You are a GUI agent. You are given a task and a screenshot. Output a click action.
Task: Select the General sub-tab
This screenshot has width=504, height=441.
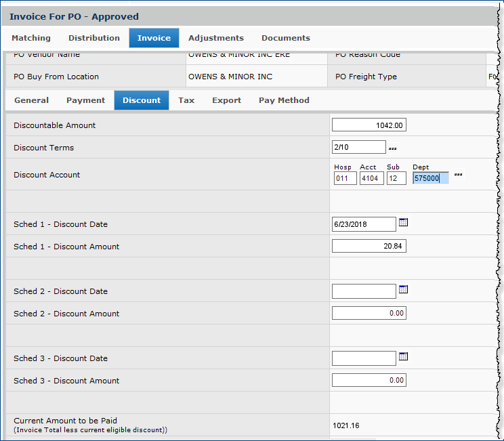point(32,100)
